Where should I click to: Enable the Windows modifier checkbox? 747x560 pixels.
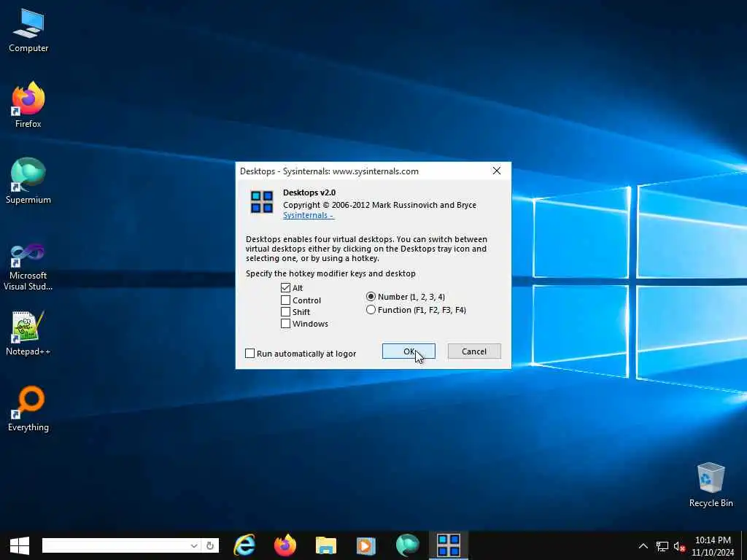click(x=285, y=324)
